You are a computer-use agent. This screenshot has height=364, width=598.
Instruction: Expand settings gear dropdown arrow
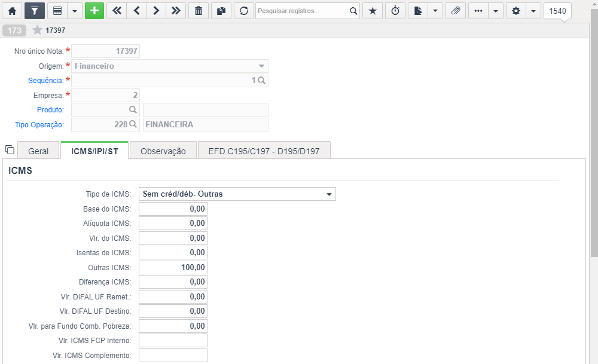(533, 11)
